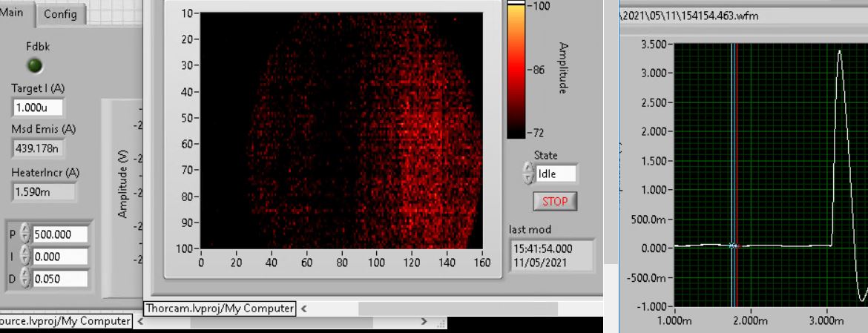
Task: Click the Thorcam.lvproj/My Computer context label
Action: (x=220, y=309)
